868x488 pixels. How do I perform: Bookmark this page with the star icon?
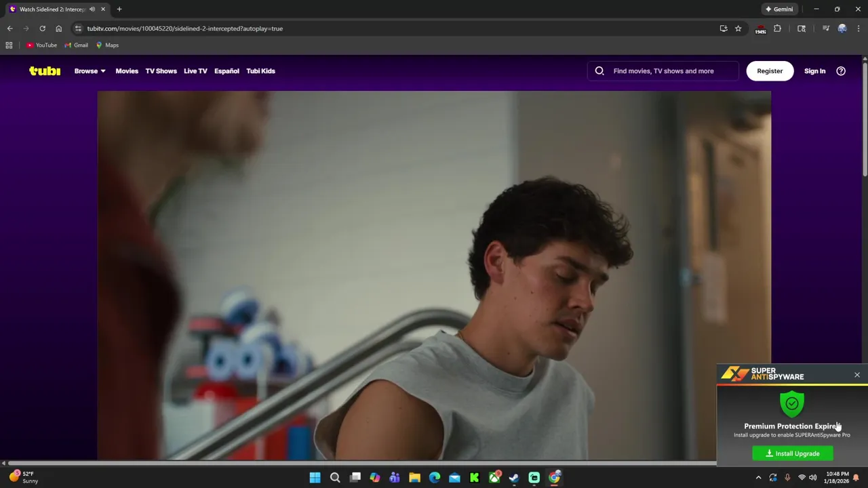(x=738, y=28)
